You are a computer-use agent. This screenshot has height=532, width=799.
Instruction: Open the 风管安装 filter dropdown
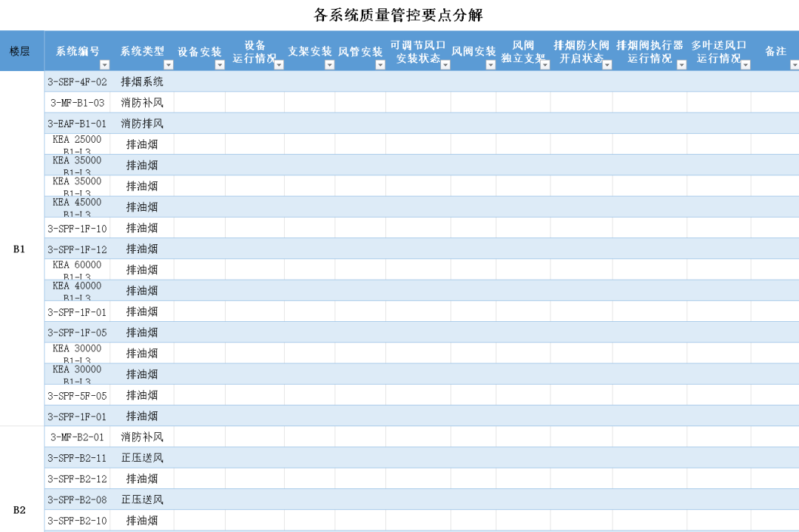(380, 65)
